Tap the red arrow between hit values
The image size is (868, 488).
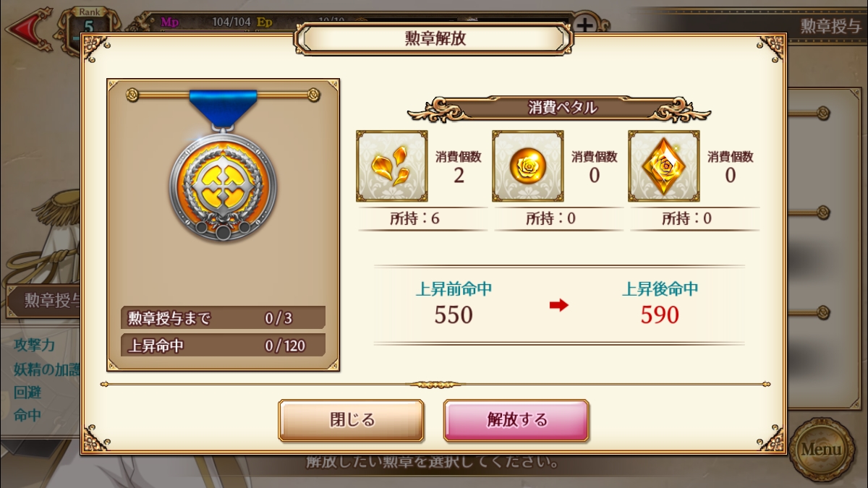(x=559, y=306)
